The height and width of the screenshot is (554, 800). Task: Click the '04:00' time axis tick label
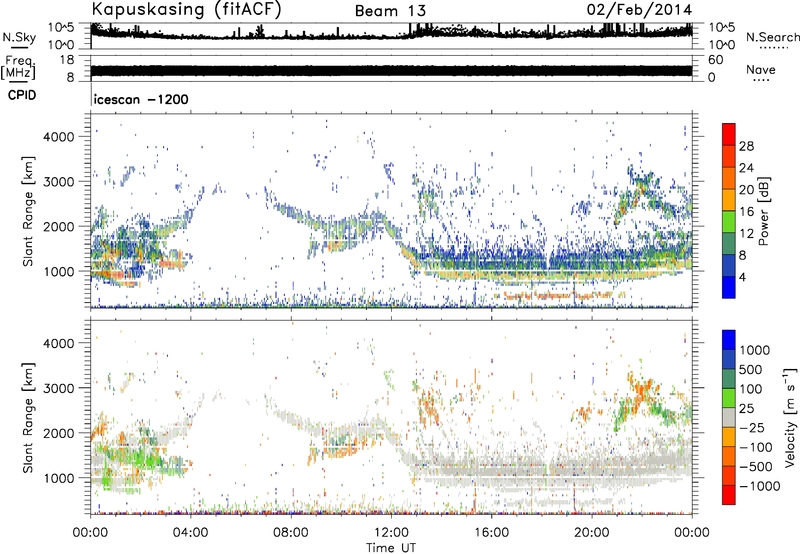tap(191, 533)
